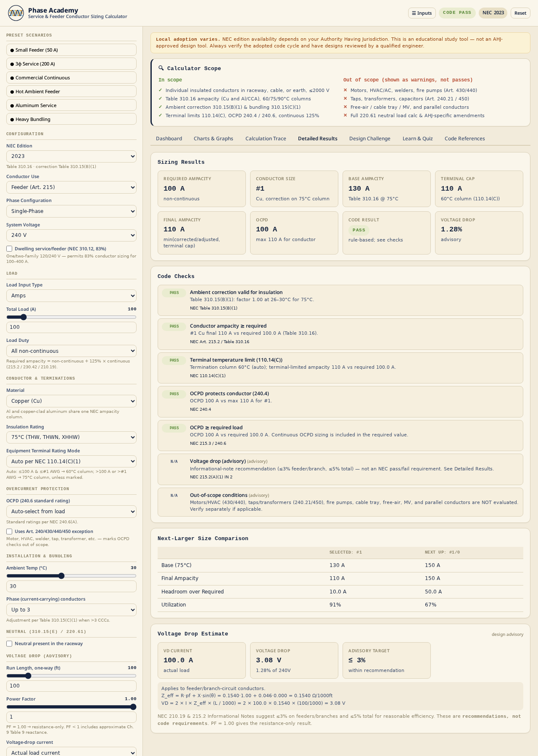Click the Ambient Temp input field
Image resolution: width=538 pixels, height=756 pixels.
coord(71,586)
